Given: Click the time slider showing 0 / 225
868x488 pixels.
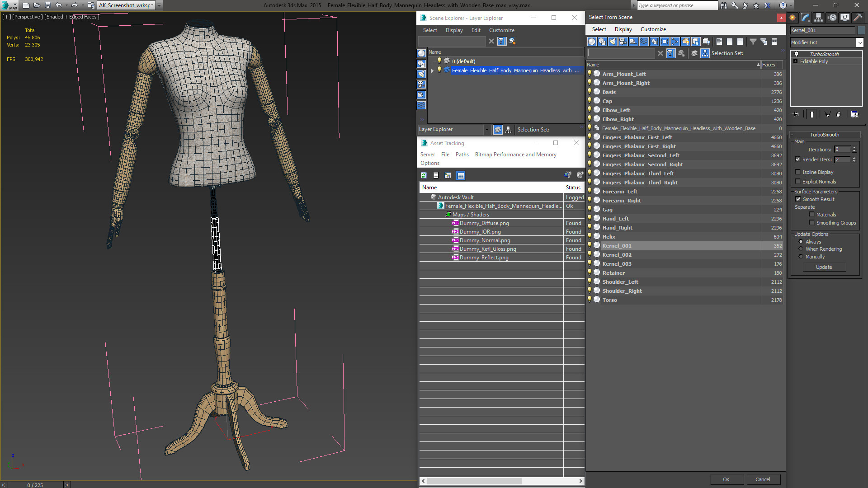Looking at the screenshot, I should [x=35, y=485].
